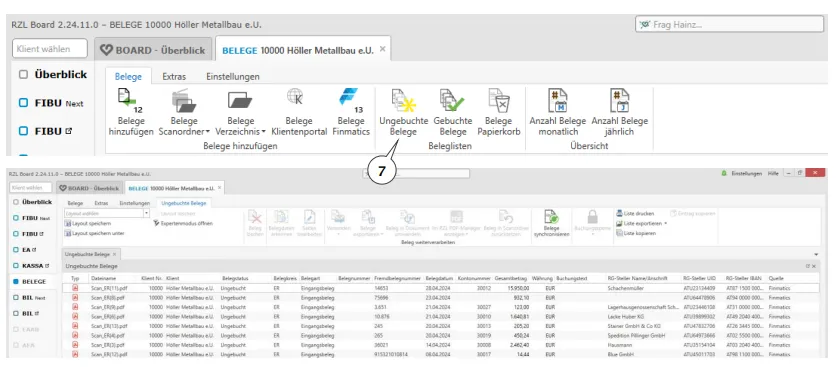
Task: Toggle the KASSA sidebar checkbox
Action: click(16, 265)
